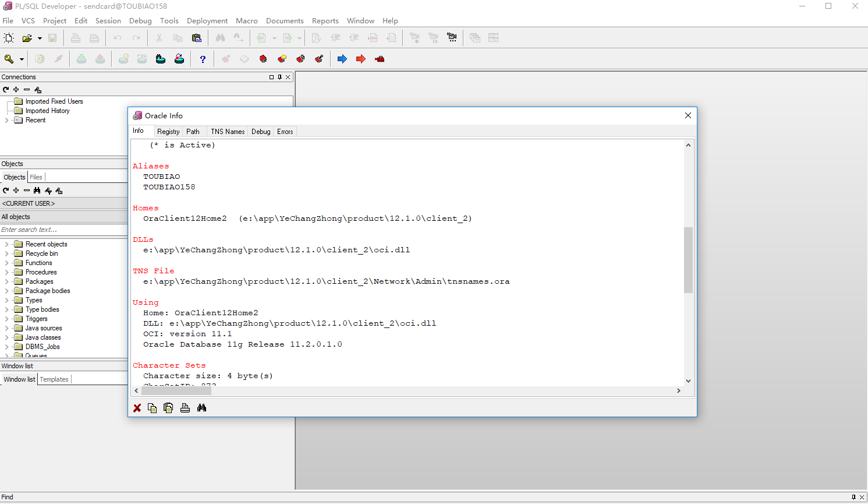
Task: Click the Log on key icon
Action: coord(9,59)
